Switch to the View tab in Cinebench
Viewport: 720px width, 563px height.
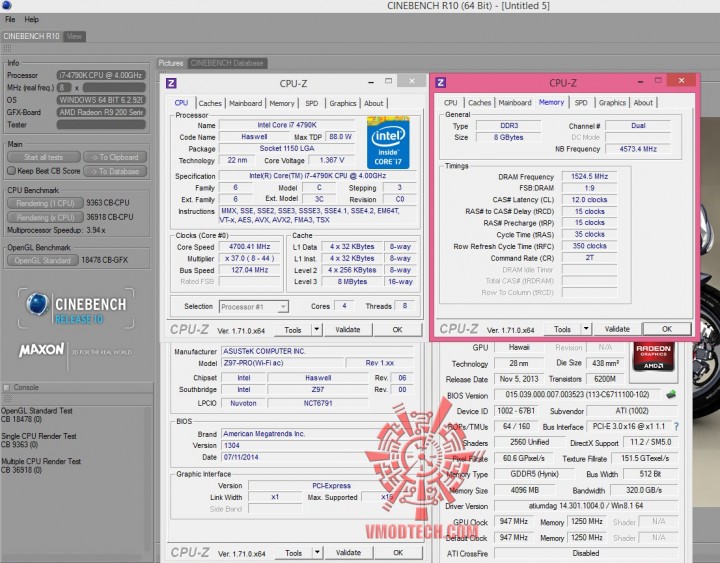pos(74,36)
